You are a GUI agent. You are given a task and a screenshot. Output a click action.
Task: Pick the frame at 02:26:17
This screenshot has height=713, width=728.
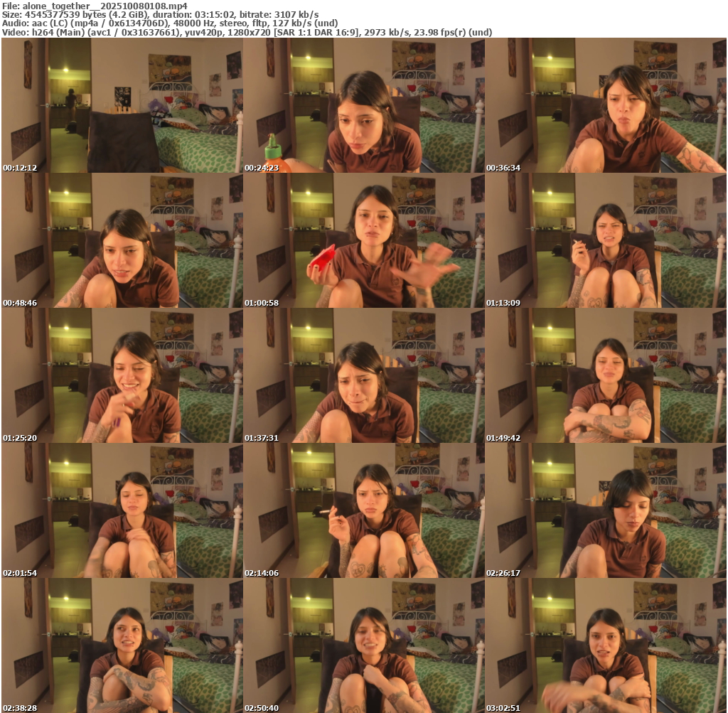tap(605, 511)
